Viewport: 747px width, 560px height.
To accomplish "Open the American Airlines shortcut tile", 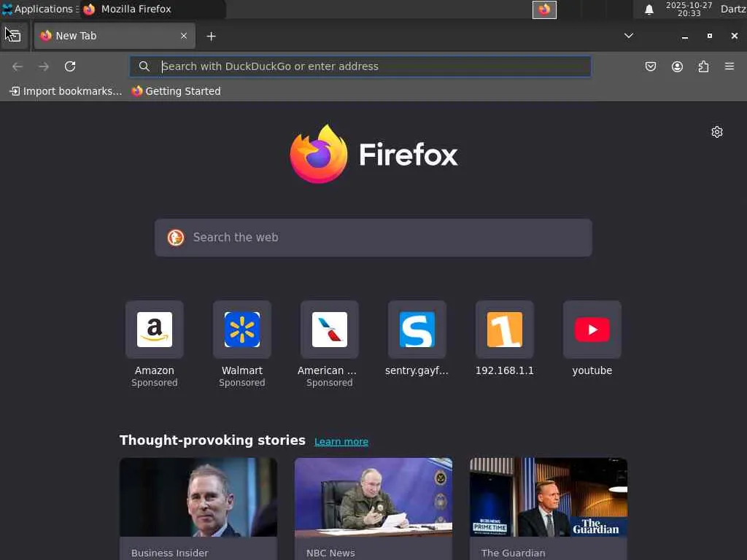I will tap(330, 330).
